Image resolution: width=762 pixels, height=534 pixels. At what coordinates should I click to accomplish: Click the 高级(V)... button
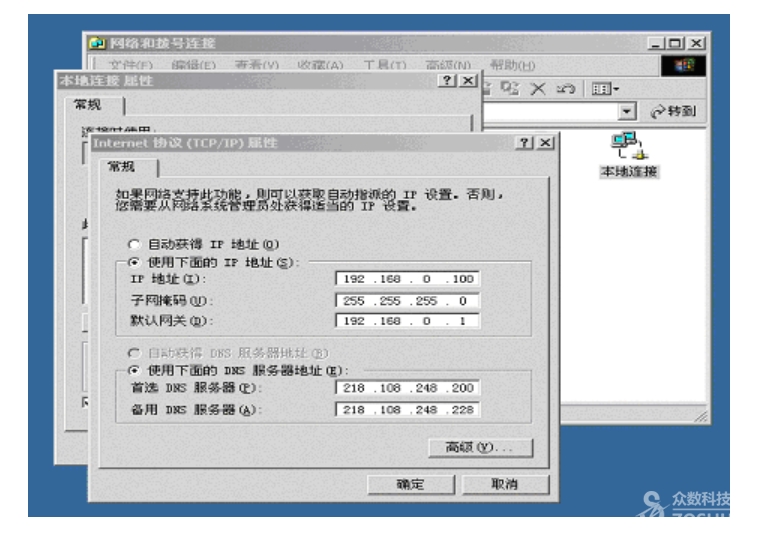[481, 448]
